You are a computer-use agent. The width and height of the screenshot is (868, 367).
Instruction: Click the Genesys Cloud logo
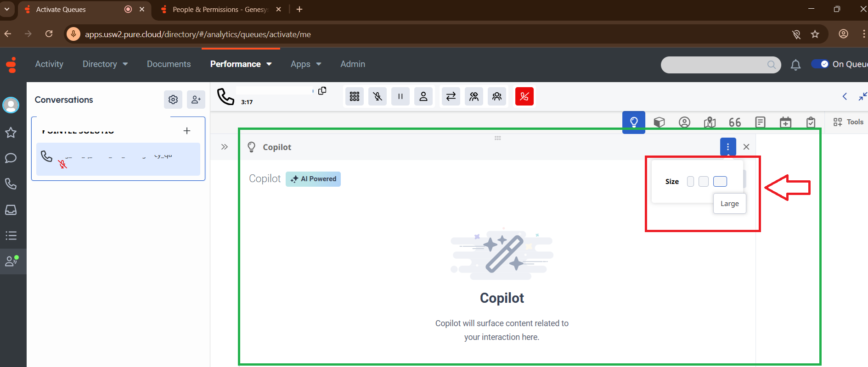(x=11, y=65)
